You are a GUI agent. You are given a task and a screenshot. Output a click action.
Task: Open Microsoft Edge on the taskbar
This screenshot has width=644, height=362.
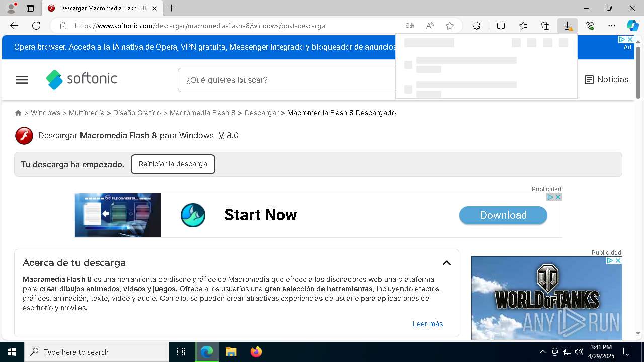click(207, 352)
